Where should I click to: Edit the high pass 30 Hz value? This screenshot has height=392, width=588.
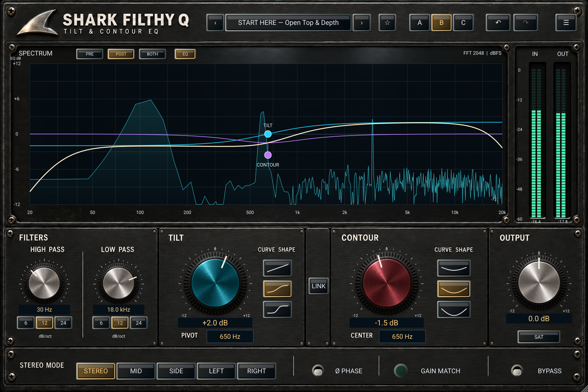pyautogui.click(x=44, y=309)
